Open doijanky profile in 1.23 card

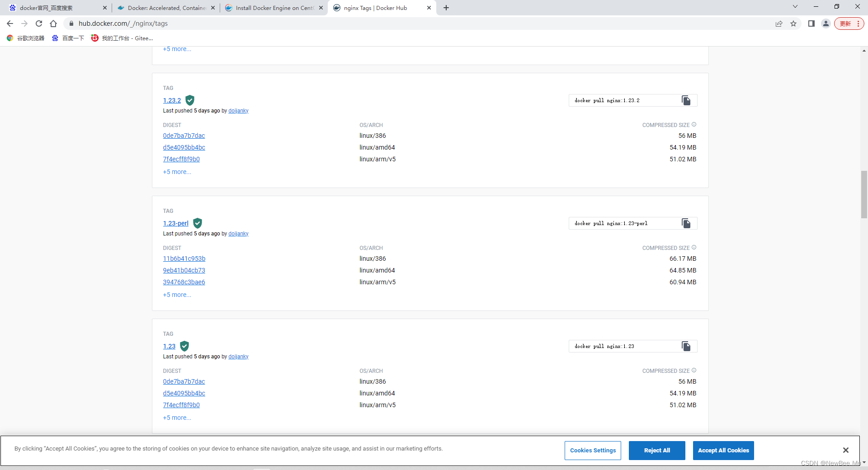(x=238, y=357)
